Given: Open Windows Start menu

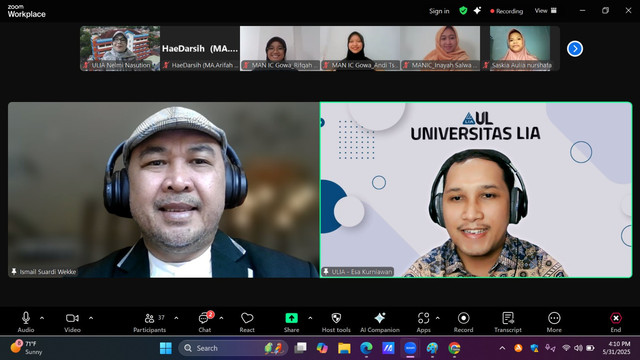Looking at the screenshot, I should [x=166, y=348].
